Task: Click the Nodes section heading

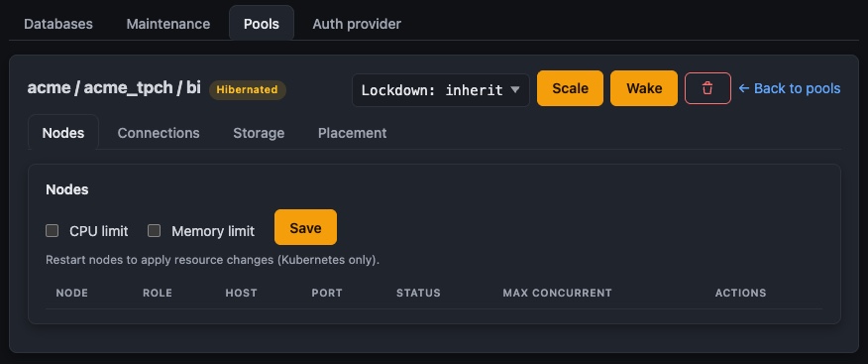Action: [67, 189]
